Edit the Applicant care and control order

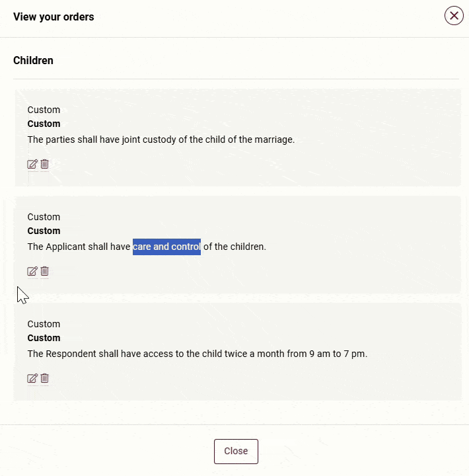pyautogui.click(x=32, y=272)
